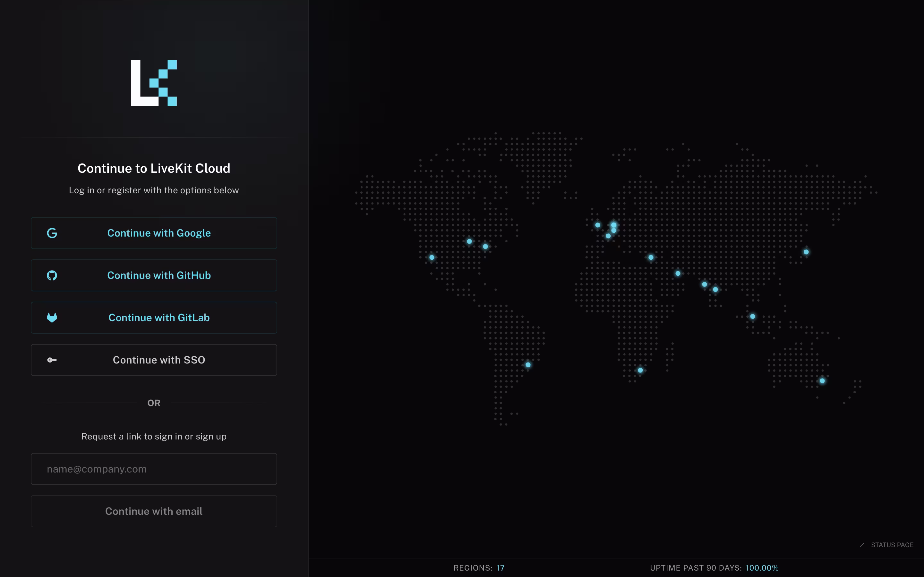This screenshot has height=577, width=924.
Task: Click the LiveKit logo
Action: pyautogui.click(x=154, y=83)
